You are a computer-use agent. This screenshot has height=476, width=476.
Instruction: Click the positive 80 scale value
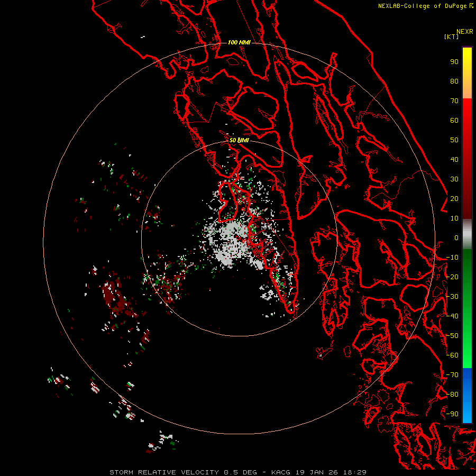click(454, 81)
